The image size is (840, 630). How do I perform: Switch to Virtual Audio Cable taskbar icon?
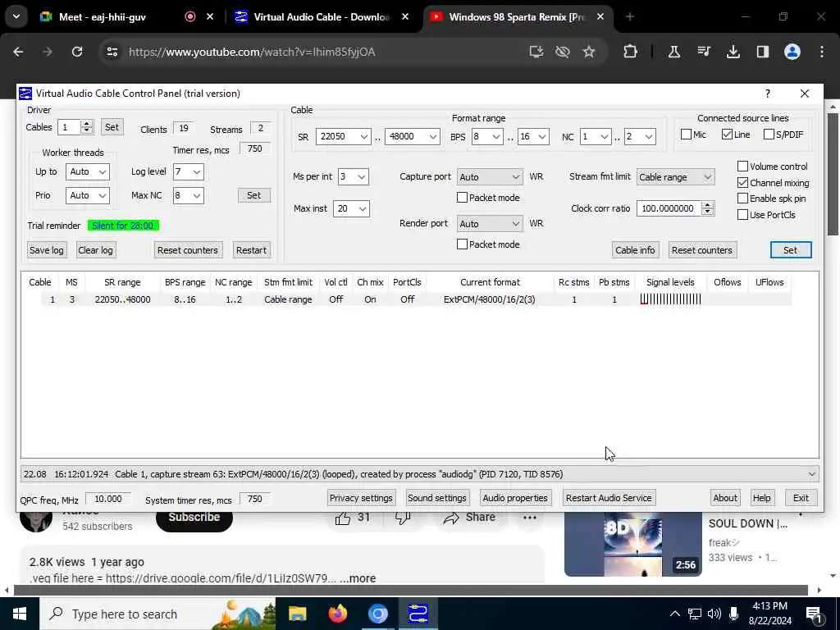pyautogui.click(x=418, y=614)
